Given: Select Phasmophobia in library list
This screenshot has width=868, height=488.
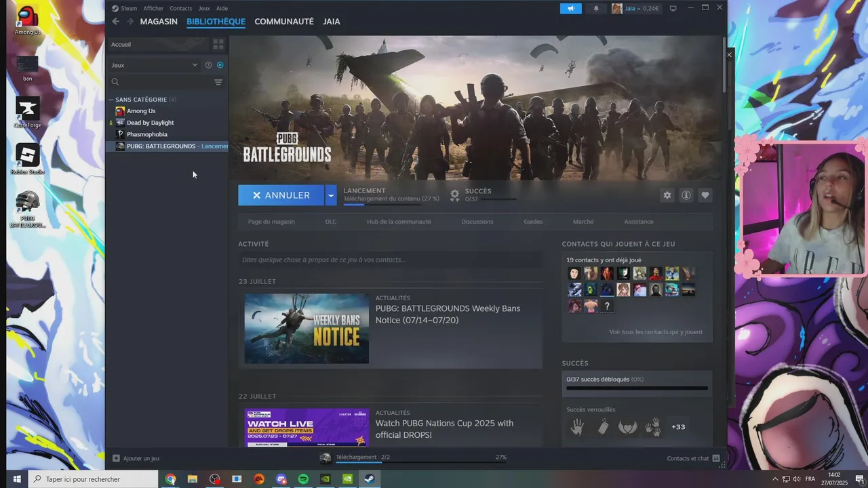Looking at the screenshot, I should coord(147,134).
